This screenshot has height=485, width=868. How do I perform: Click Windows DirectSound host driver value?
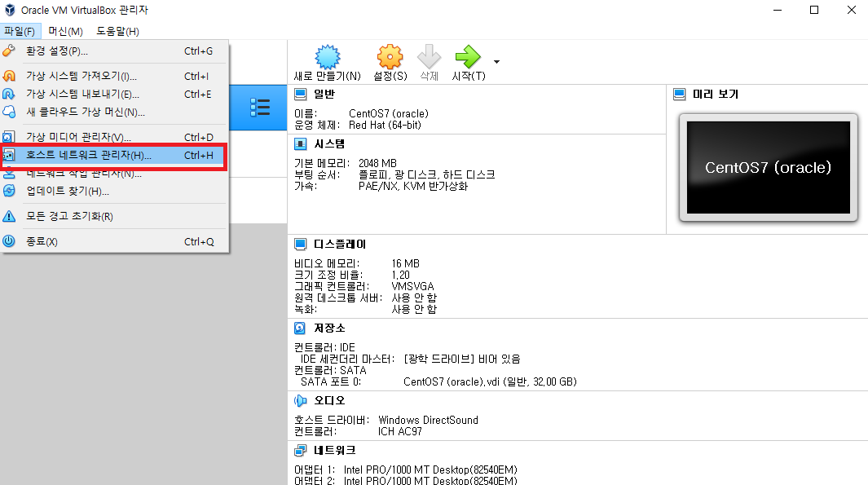(x=428, y=420)
